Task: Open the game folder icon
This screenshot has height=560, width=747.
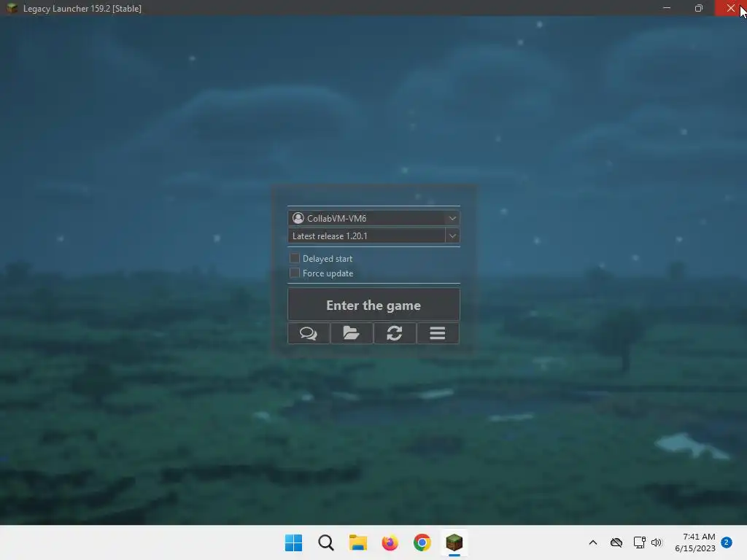Action: coord(352,332)
